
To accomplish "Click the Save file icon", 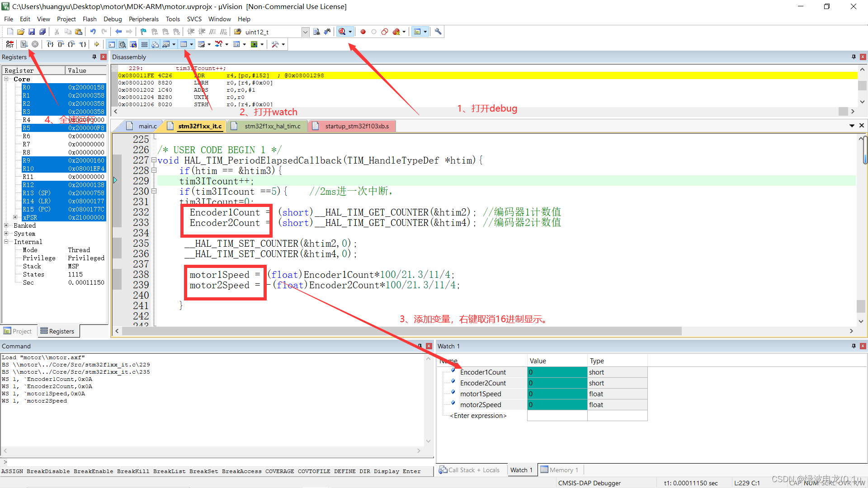I will tap(32, 32).
